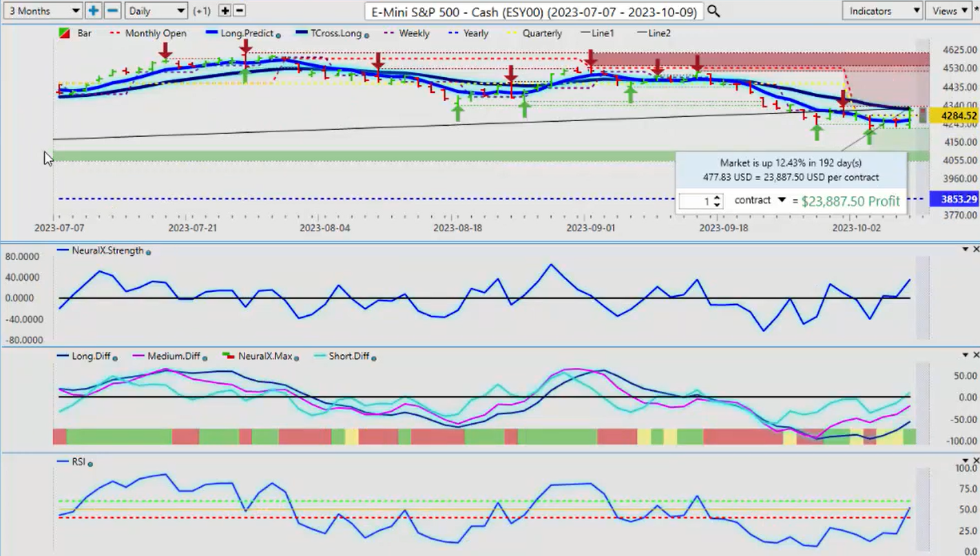This screenshot has height=556, width=980.
Task: Click the Medium.Diff legend label
Action: click(x=174, y=356)
